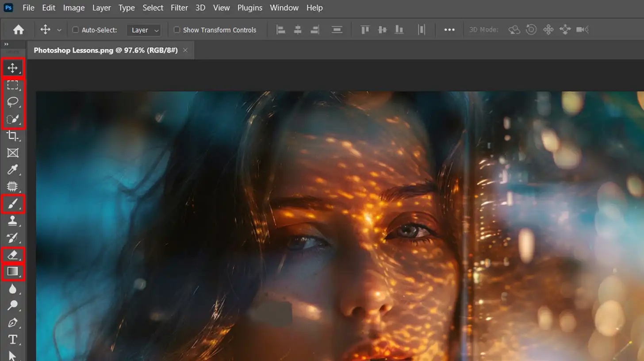Open the Type menu
The image size is (644, 361).
127,8
